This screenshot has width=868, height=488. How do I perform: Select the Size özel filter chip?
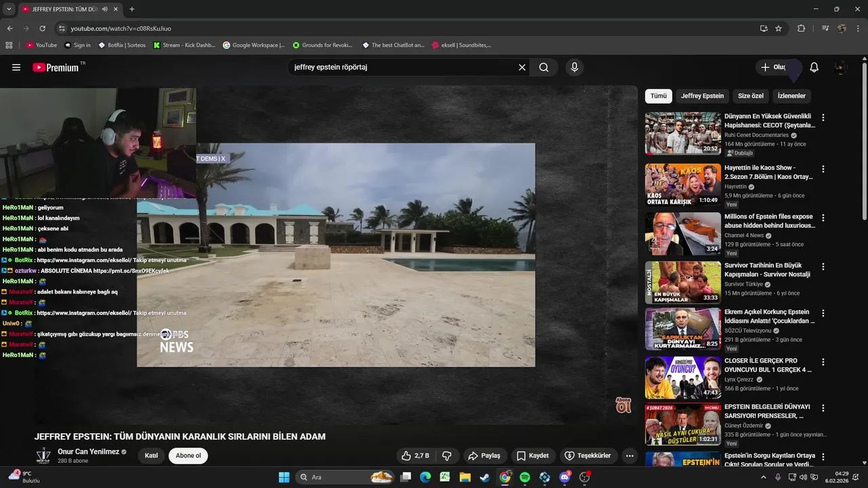click(751, 96)
